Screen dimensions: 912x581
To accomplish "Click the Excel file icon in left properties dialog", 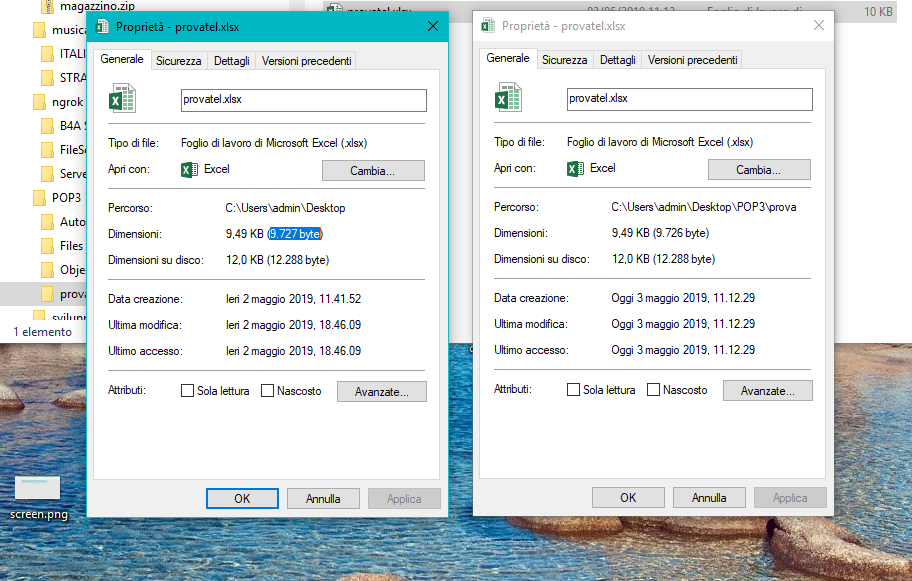I will 122,98.
